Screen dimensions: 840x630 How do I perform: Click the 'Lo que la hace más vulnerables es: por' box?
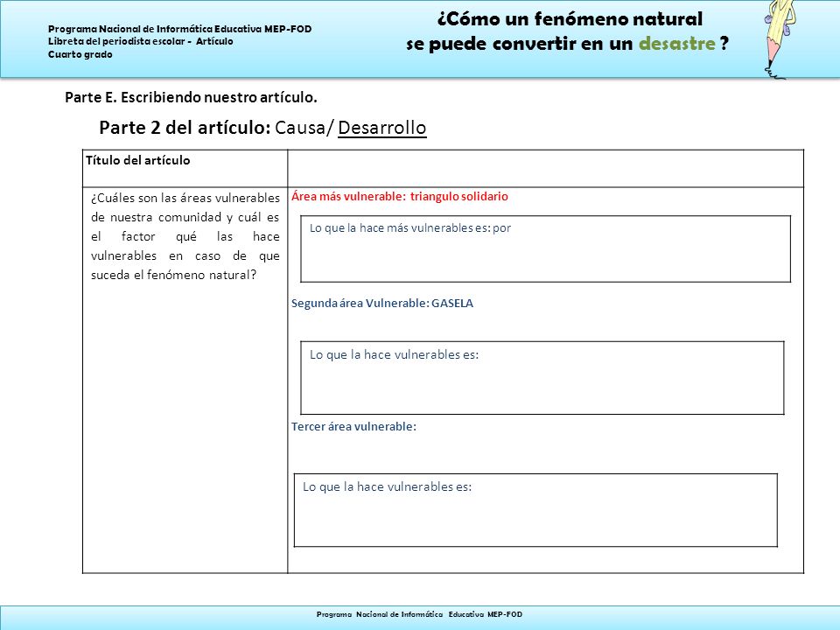(x=545, y=248)
